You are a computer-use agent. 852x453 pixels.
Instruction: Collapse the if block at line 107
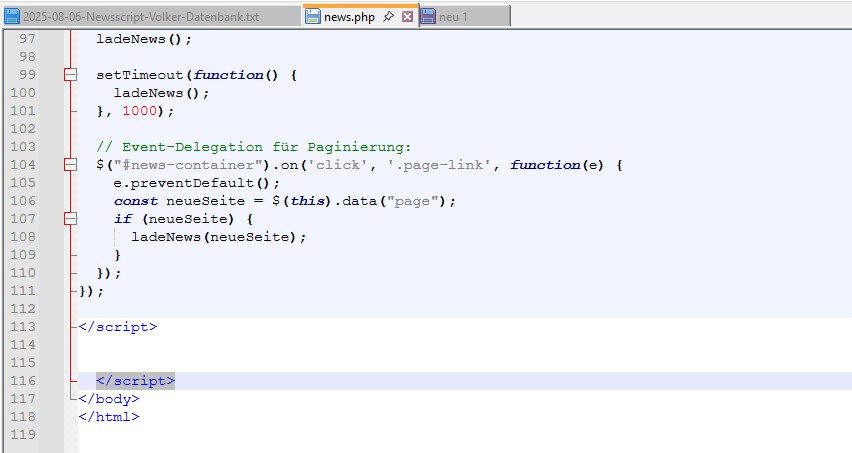pos(70,219)
